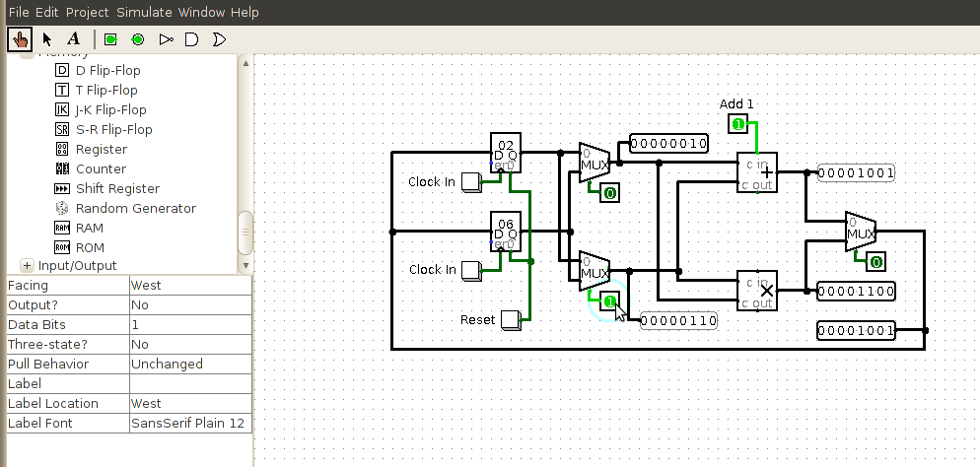Select Shift Register in the component tree
The height and width of the screenshot is (467, 980).
click(116, 188)
